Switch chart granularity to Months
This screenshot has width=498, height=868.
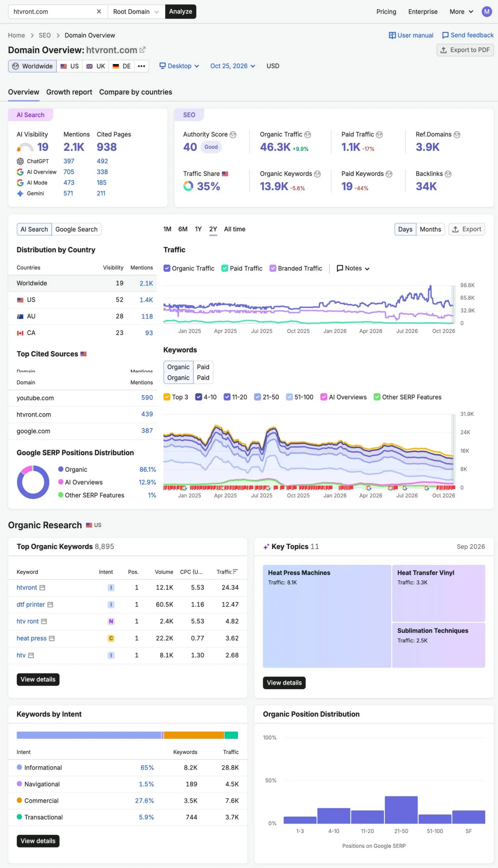point(430,229)
